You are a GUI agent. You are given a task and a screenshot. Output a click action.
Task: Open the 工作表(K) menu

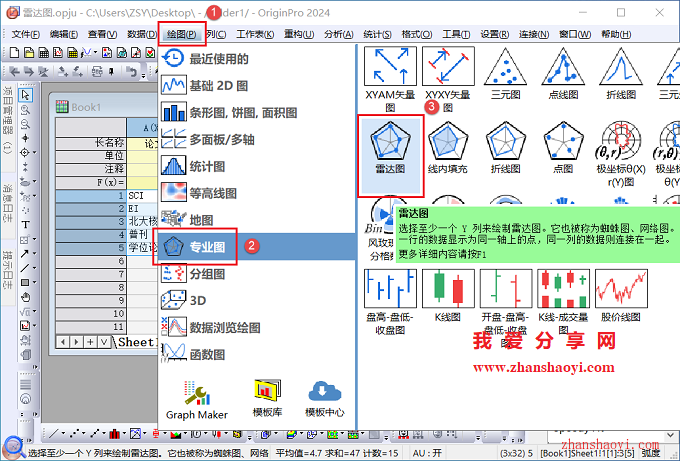click(255, 34)
